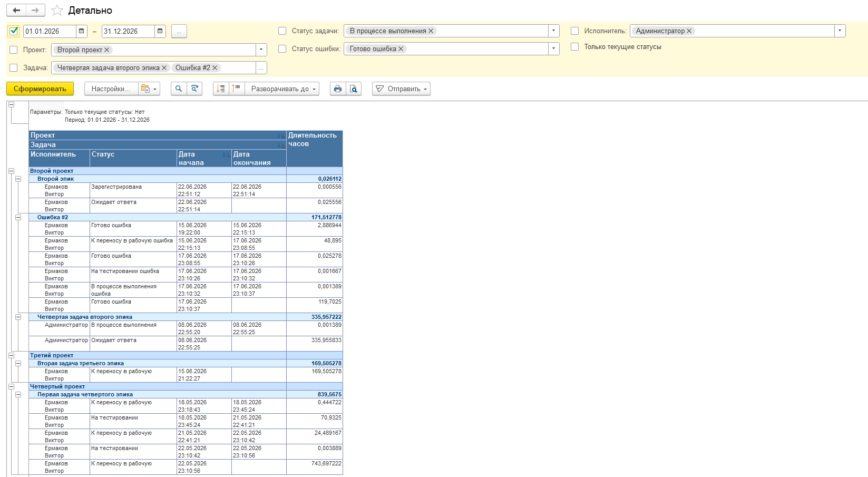Enable the Исполнитель filter checkbox
868x477 pixels.
coord(575,31)
